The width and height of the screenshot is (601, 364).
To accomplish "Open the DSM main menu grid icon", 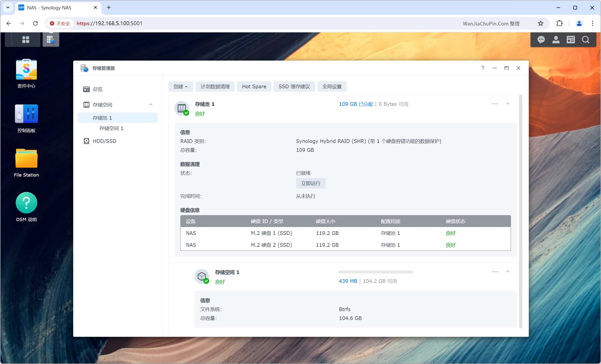I will point(25,39).
